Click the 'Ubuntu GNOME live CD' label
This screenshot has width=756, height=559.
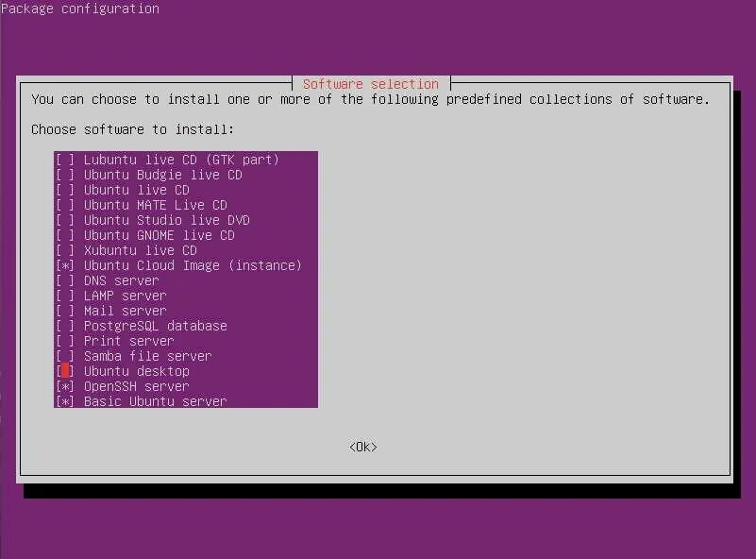pyautogui.click(x=160, y=235)
